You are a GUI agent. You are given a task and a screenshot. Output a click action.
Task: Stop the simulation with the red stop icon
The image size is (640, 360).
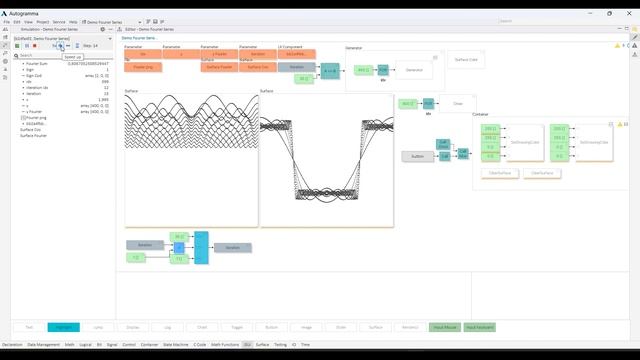35,46
